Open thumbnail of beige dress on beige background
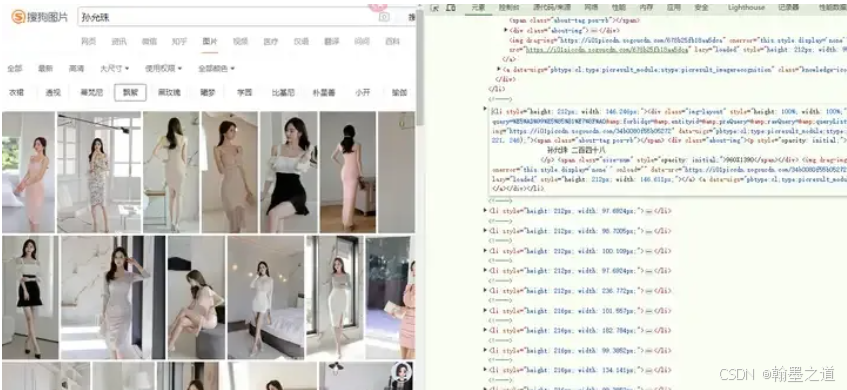Image resolution: width=847 pixels, height=390 pixels. [x=230, y=172]
